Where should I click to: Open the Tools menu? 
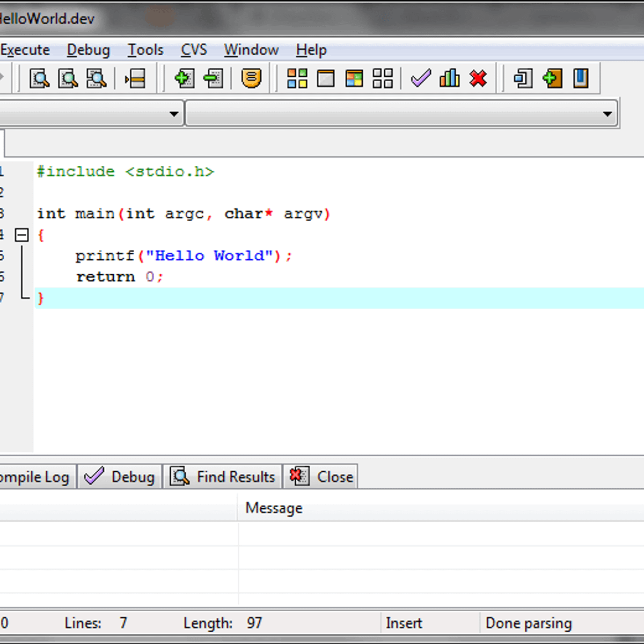[x=145, y=50]
